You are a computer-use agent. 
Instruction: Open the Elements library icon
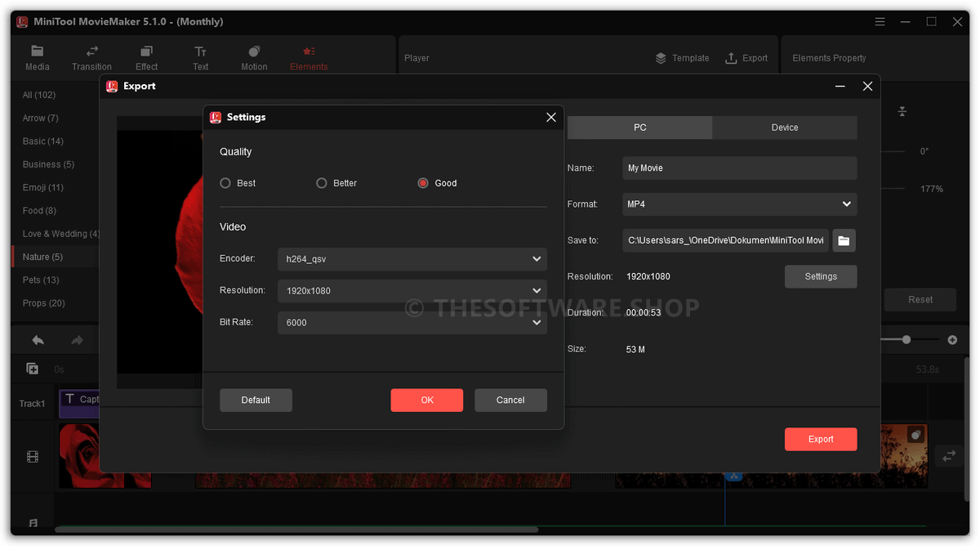(x=309, y=51)
